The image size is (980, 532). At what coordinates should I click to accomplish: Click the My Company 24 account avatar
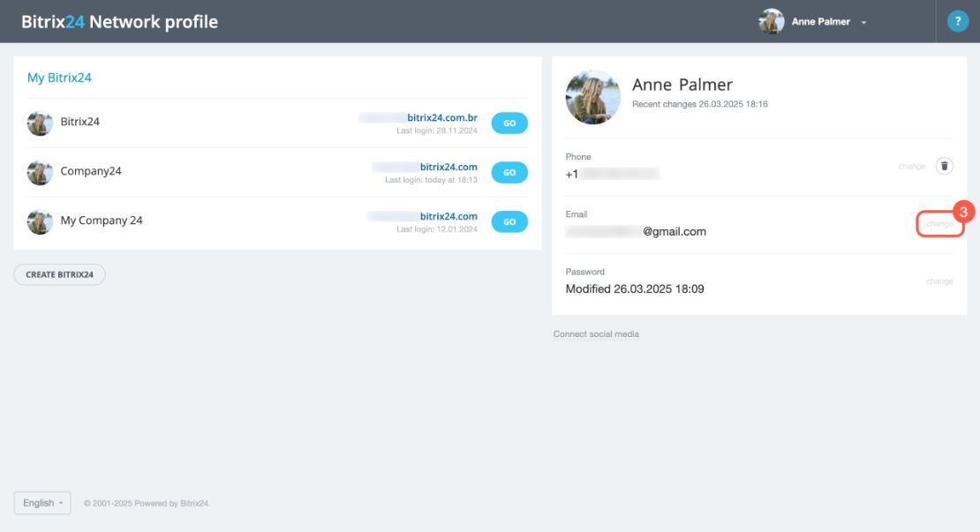pyautogui.click(x=40, y=221)
